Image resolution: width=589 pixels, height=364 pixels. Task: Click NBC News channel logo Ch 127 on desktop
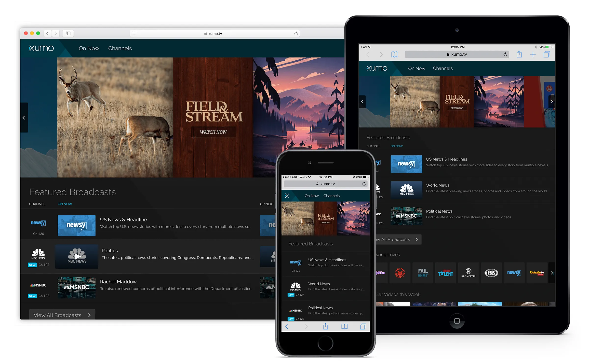(38, 254)
